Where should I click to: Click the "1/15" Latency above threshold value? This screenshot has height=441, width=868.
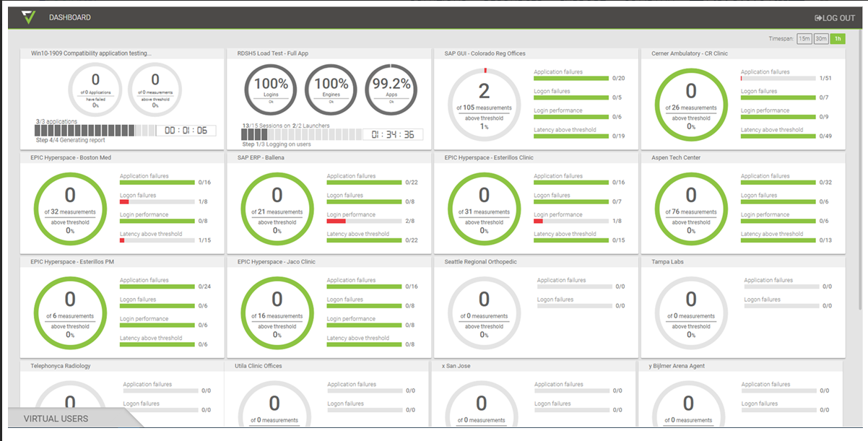[x=204, y=240]
